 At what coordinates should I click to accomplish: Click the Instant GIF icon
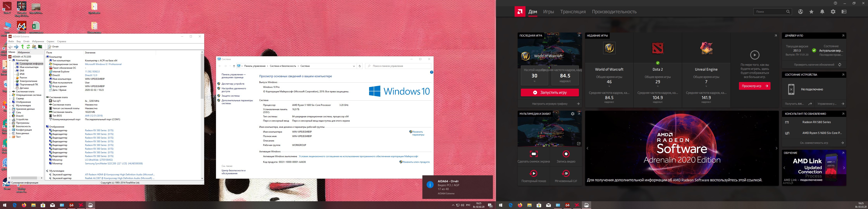click(566, 173)
